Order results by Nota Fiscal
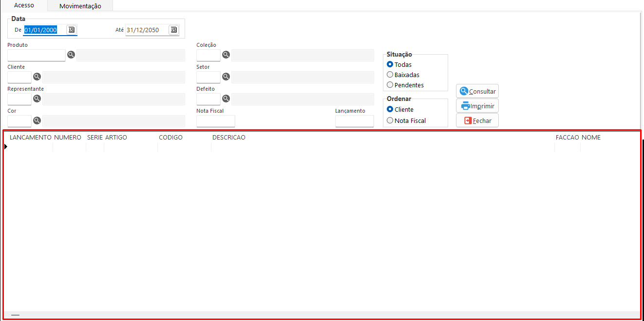Image resolution: width=644 pixels, height=321 pixels. pos(390,120)
